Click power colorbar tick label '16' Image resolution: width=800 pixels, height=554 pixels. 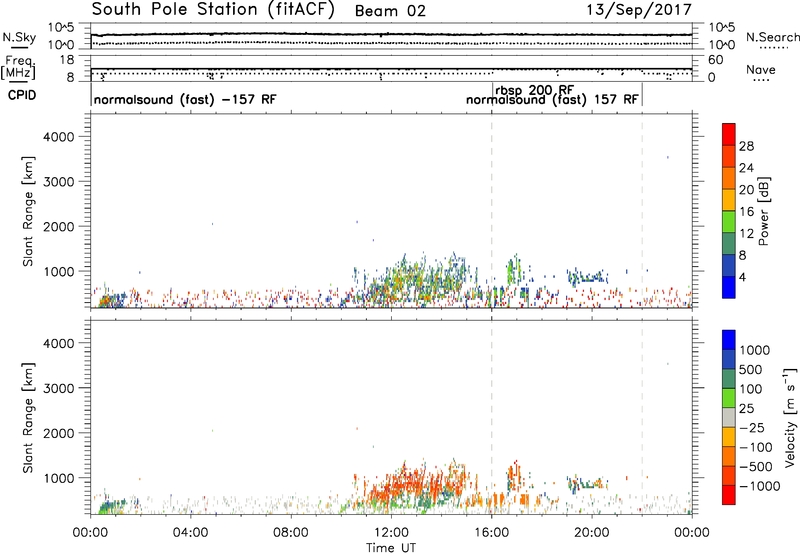(x=746, y=212)
